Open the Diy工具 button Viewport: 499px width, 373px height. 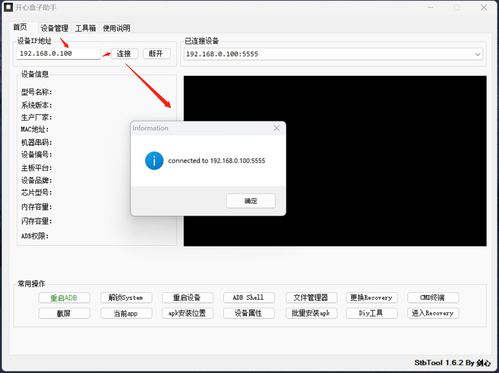click(x=371, y=313)
